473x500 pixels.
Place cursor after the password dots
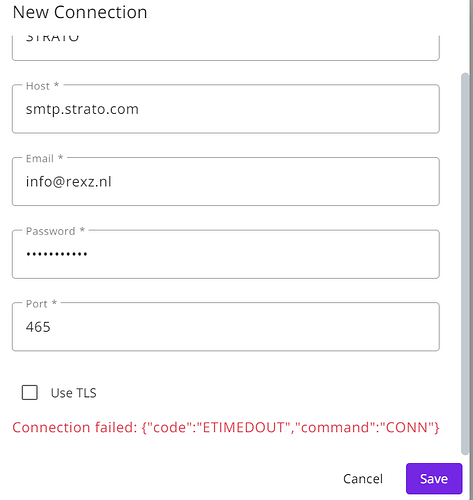[89, 254]
